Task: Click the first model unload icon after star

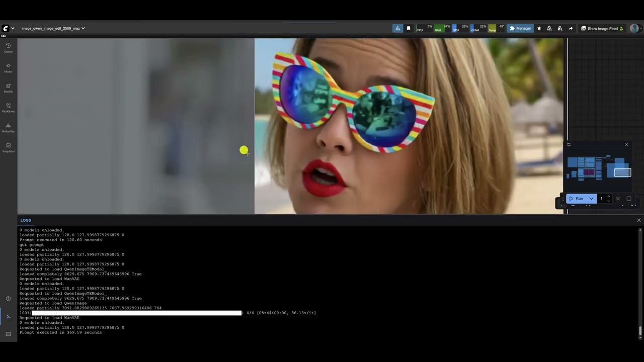Action: [549, 28]
